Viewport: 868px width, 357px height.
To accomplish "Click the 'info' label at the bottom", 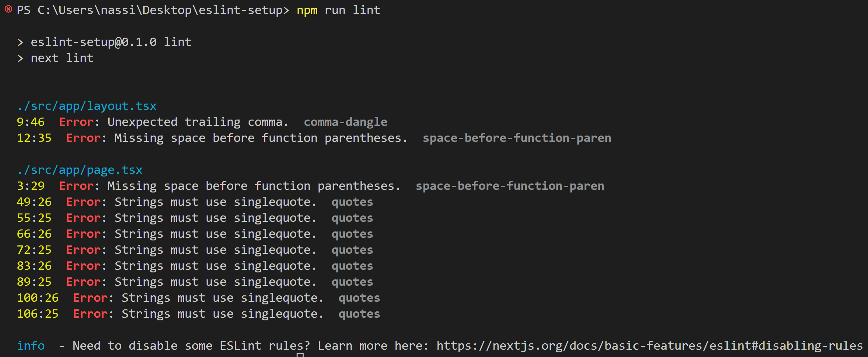I will pyautogui.click(x=30, y=346).
